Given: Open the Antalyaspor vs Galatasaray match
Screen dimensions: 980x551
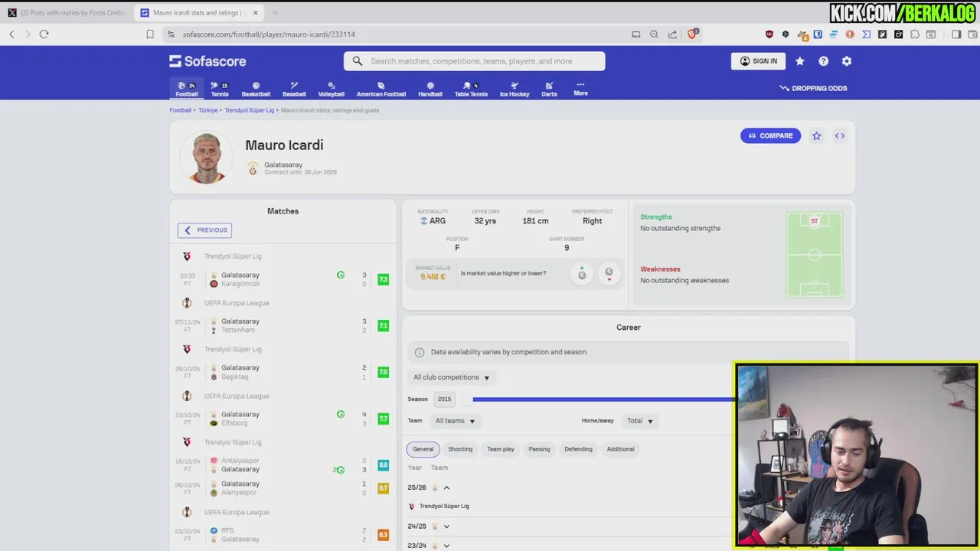Looking at the screenshot, I should tap(283, 465).
